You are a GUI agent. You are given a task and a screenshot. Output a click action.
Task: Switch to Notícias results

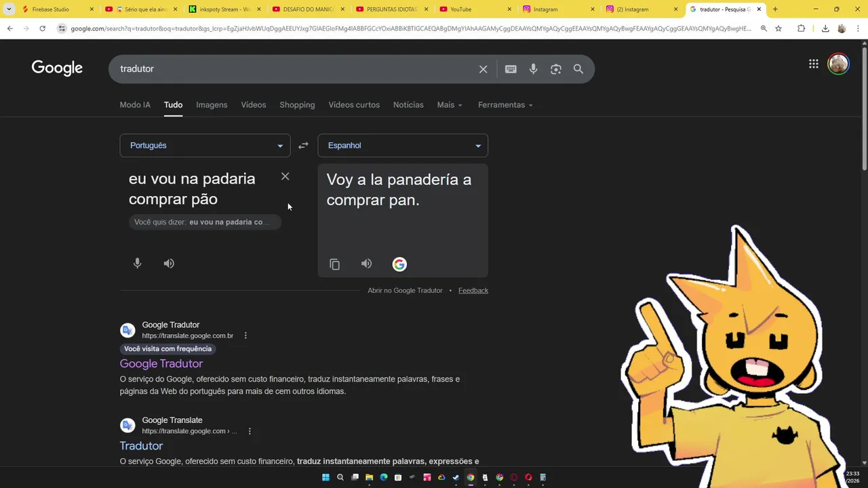point(408,105)
